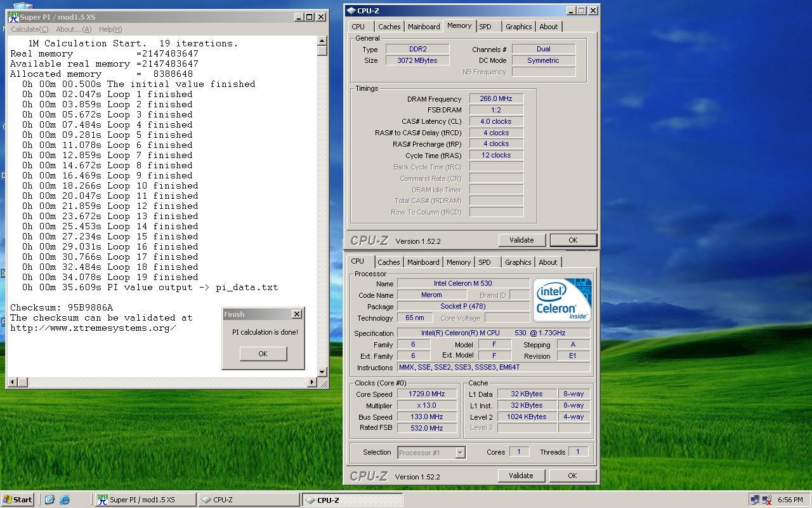The width and height of the screenshot is (812, 508).
Task: Open the Help menu in Super PI
Action: pos(110,29)
